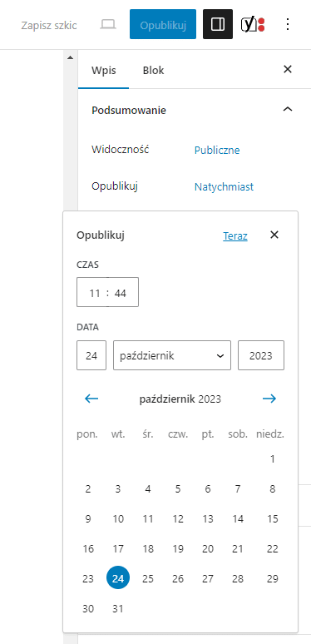This screenshot has width=311, height=644.
Task: Open the Publiczne visibility link
Action: click(x=217, y=151)
